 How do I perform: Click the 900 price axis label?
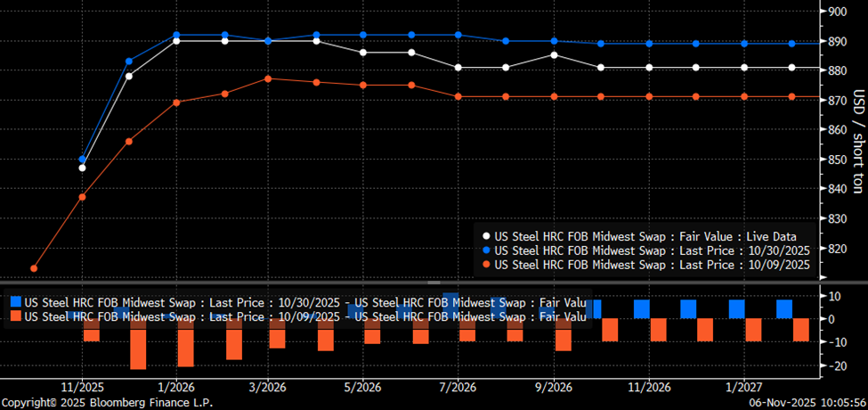[x=837, y=12]
